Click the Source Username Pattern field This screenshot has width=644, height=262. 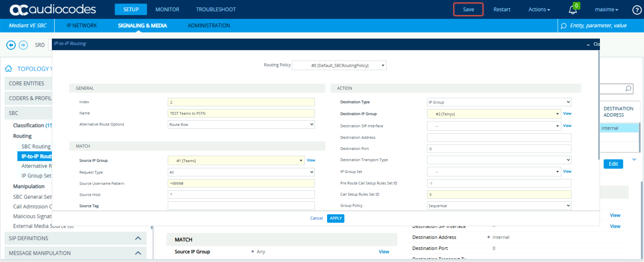(241, 183)
